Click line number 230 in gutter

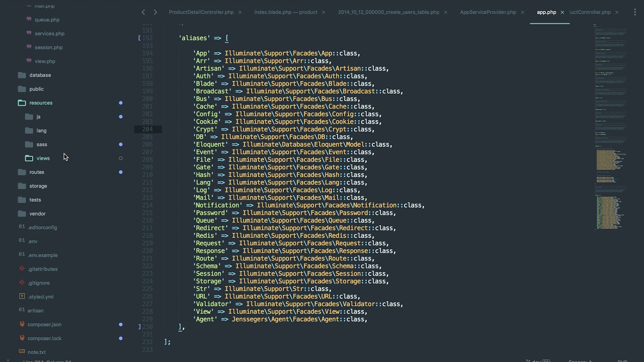click(147, 326)
